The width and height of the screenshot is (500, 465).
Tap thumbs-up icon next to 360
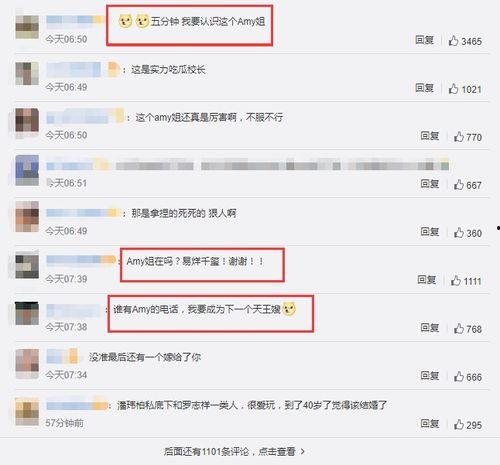click(459, 233)
